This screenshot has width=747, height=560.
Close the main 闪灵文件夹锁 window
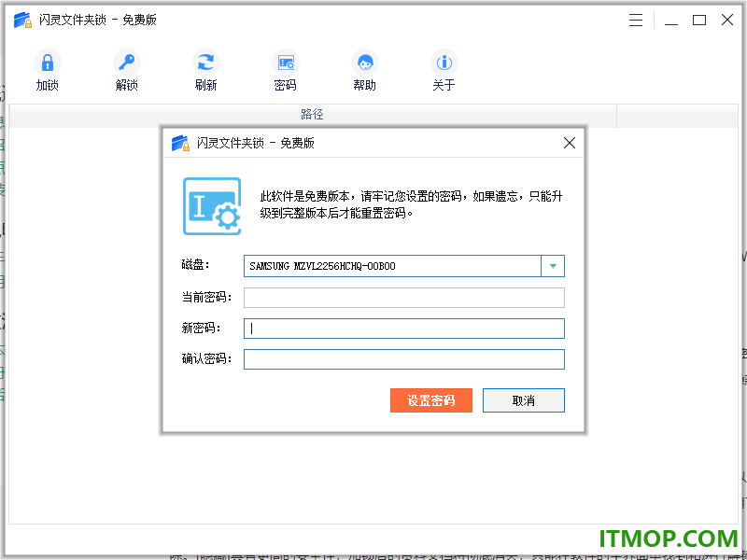click(x=727, y=20)
